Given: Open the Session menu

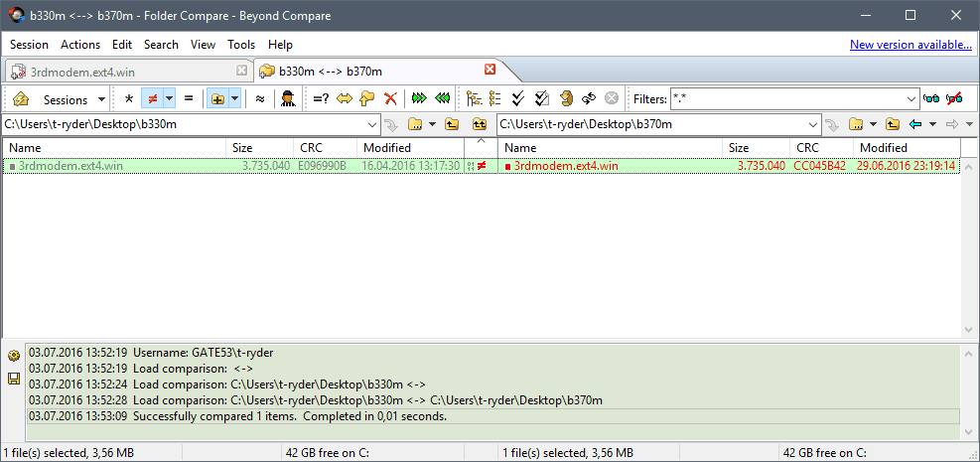Looking at the screenshot, I should click(29, 45).
